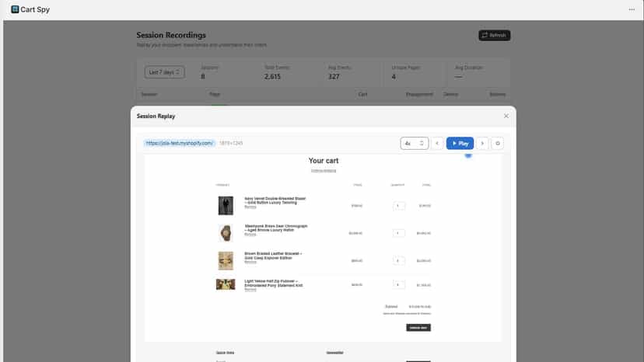The width and height of the screenshot is (644, 362).
Task: Click the Session column header
Action: click(149, 95)
